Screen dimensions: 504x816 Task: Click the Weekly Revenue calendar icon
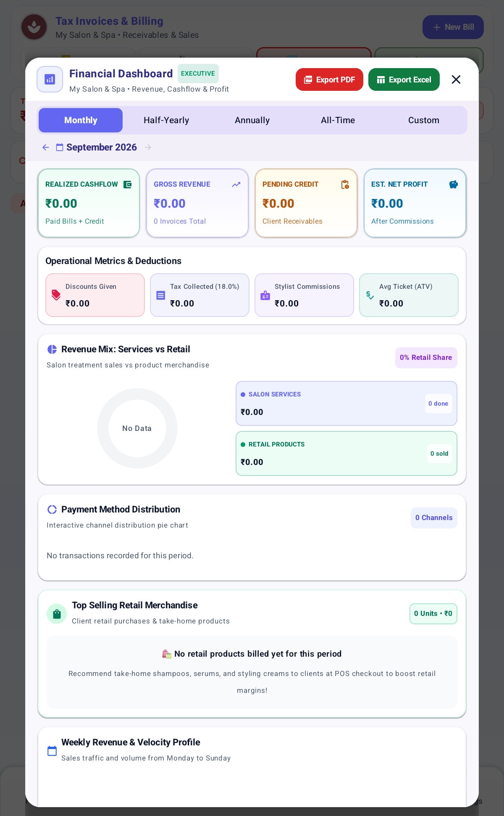click(x=52, y=750)
